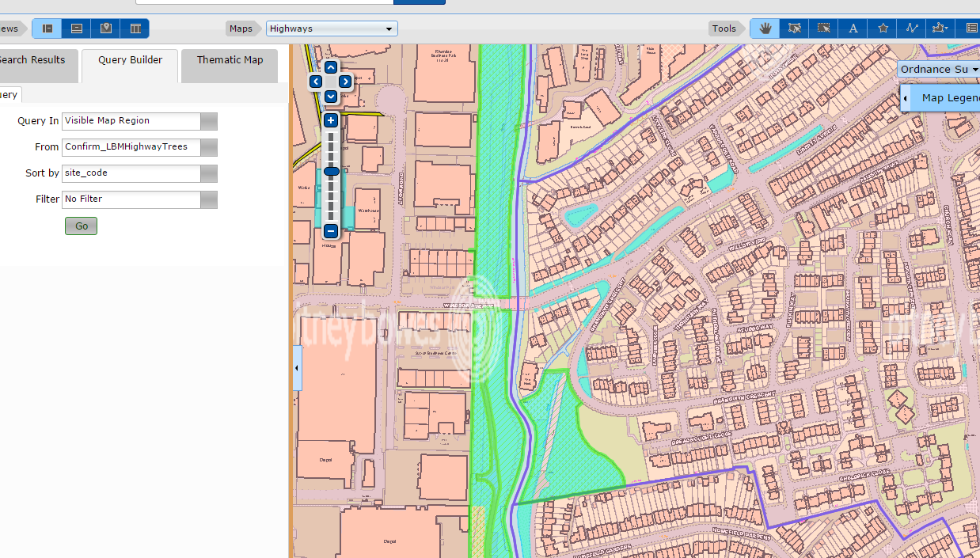The width and height of the screenshot is (980, 558).
Task: Click the Maps label
Action: (241, 28)
